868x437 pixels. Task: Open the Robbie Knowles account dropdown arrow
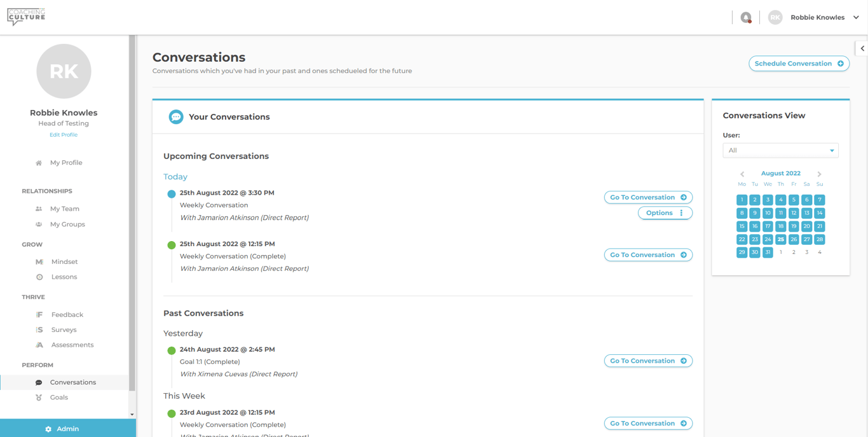tap(856, 18)
